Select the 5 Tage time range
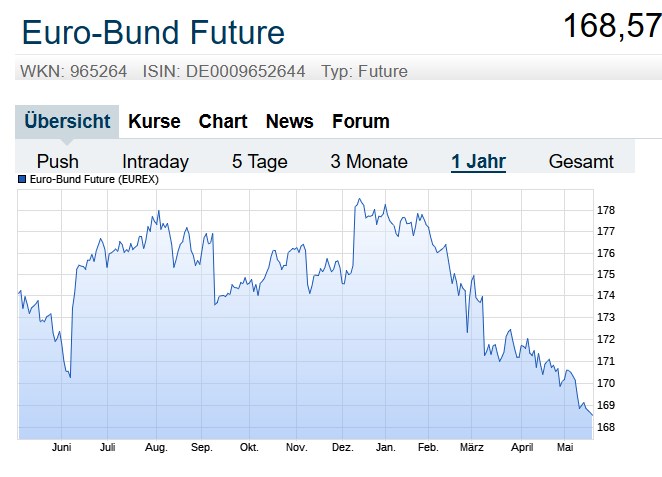 [259, 161]
